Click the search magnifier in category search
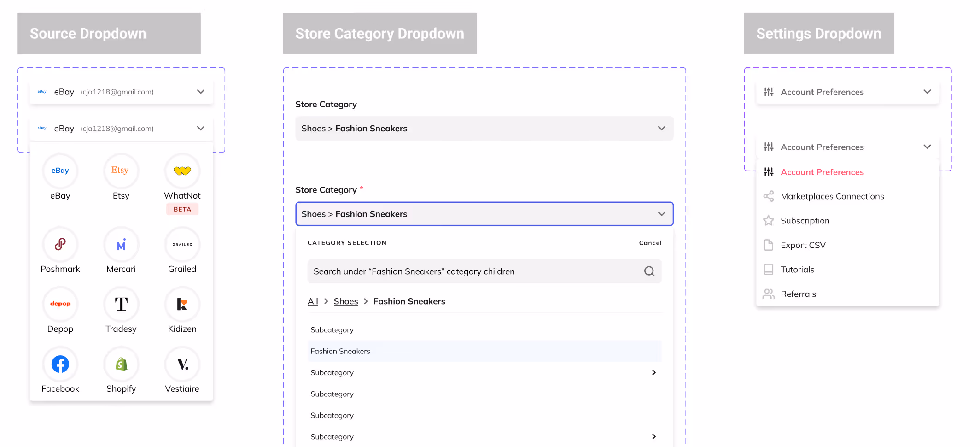The image size is (980, 447). [x=649, y=271]
